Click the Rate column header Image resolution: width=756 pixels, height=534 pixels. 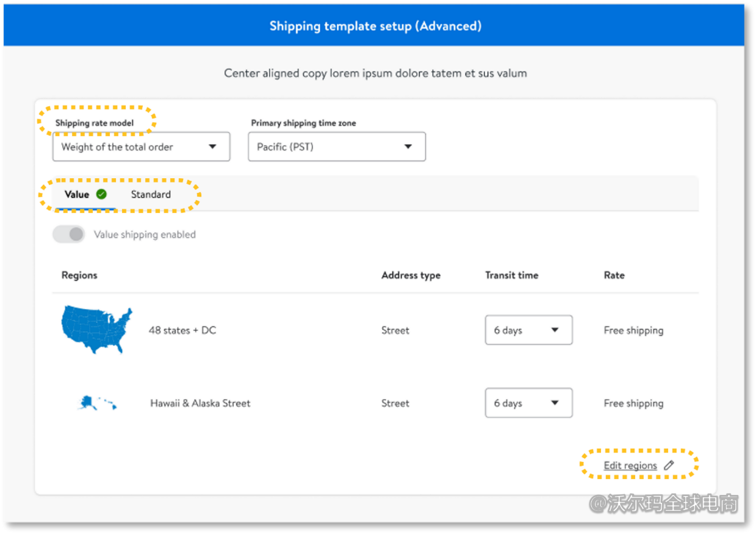pos(614,275)
